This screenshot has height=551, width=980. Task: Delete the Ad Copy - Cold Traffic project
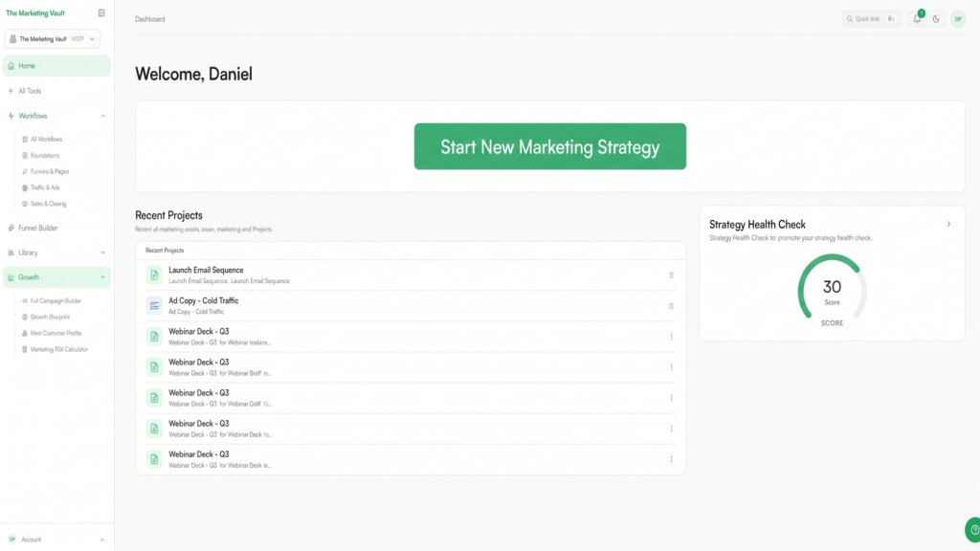click(671, 306)
